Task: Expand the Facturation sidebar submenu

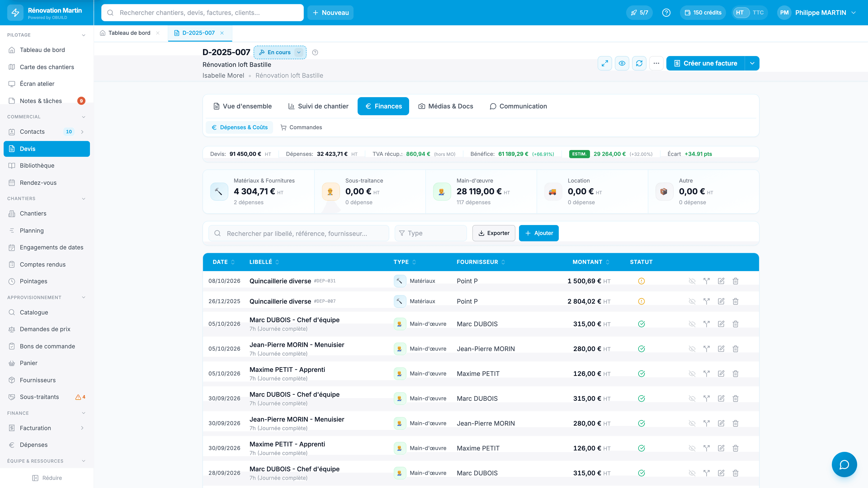Action: (x=82, y=428)
